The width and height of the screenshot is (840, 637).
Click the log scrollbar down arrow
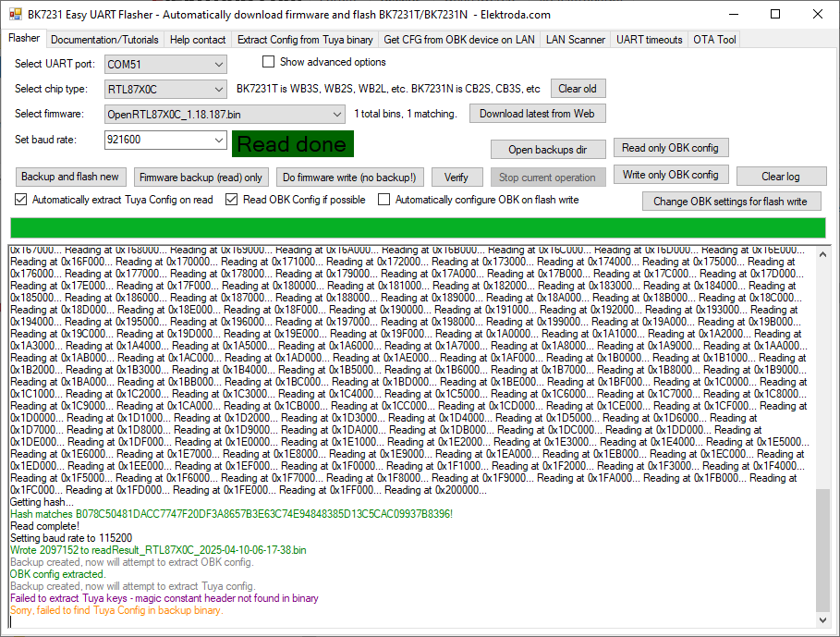(x=822, y=619)
